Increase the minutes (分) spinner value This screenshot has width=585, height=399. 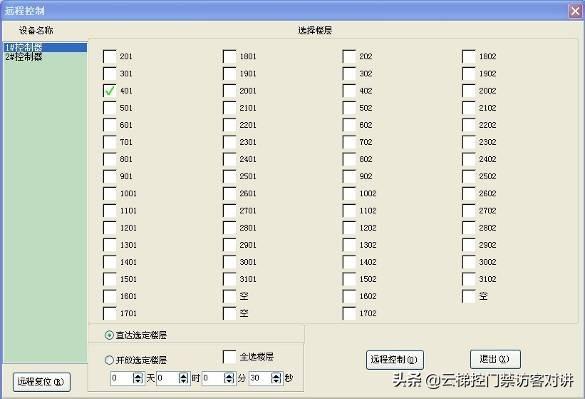pos(229,376)
